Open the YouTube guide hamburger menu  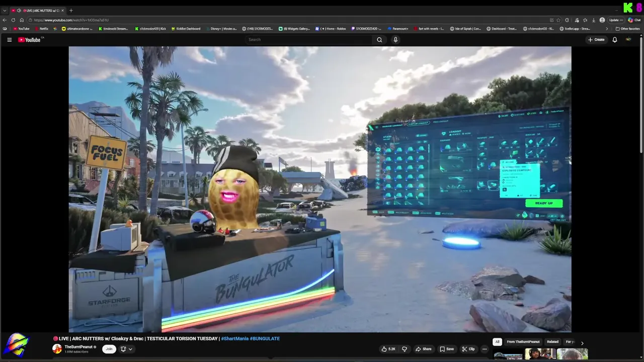9,40
